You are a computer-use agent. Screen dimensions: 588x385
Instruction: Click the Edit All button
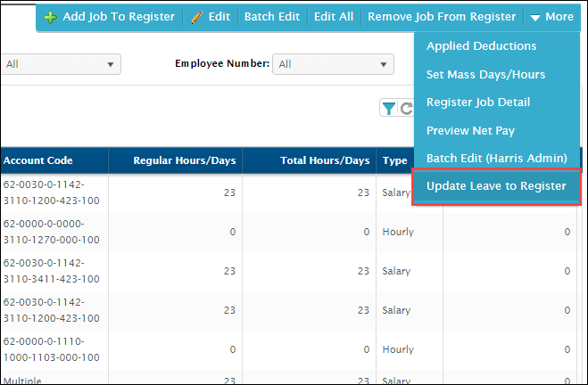tap(334, 17)
